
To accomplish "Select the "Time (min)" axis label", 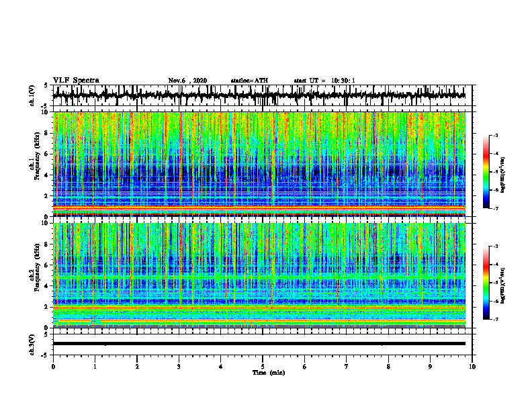I will 269,373.
